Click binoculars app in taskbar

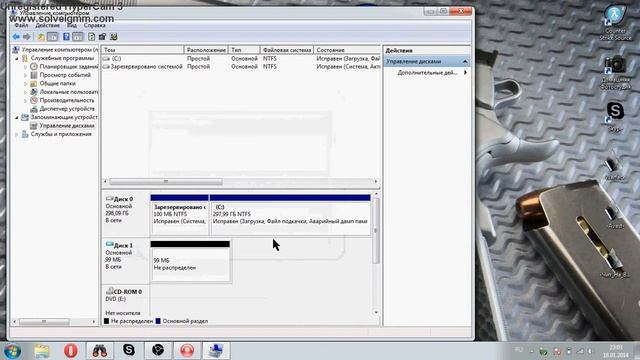pos(100,350)
